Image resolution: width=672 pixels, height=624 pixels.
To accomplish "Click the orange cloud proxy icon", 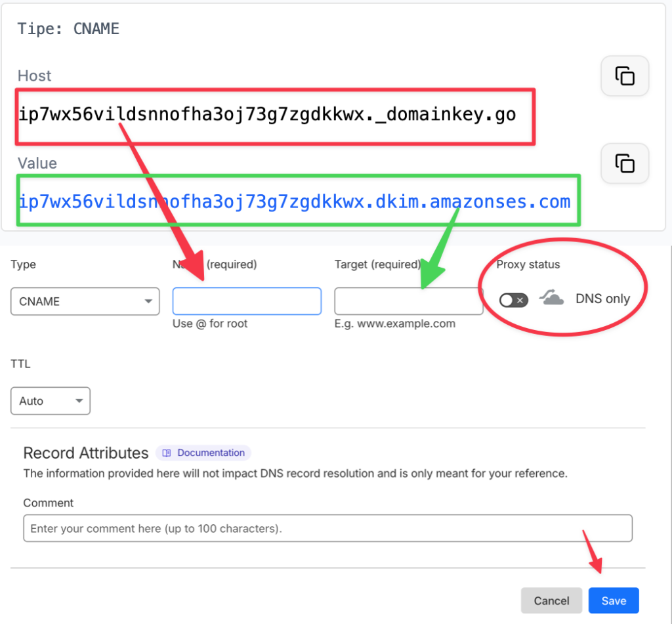I will [x=551, y=299].
